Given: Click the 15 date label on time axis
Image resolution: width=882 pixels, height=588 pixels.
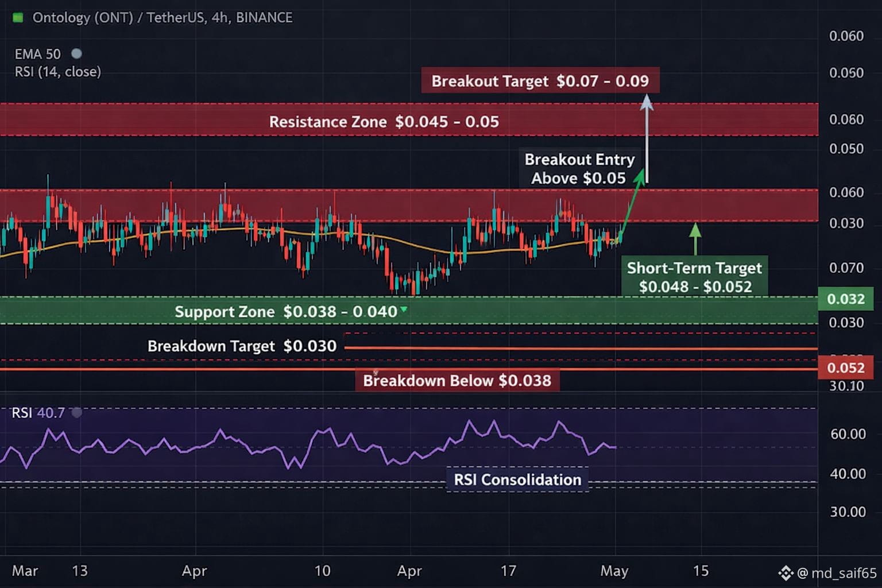Looking at the screenshot, I should point(701,571).
